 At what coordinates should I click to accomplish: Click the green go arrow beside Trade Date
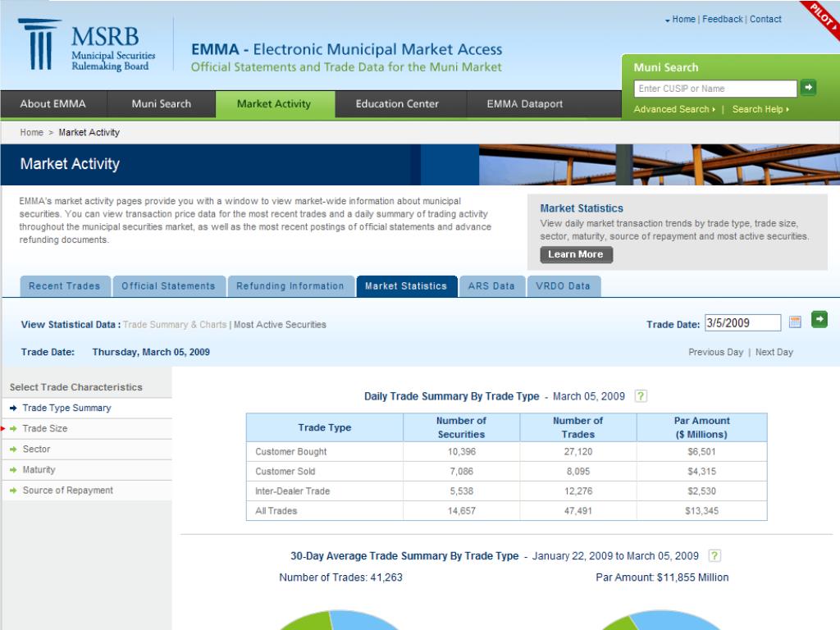click(819, 320)
